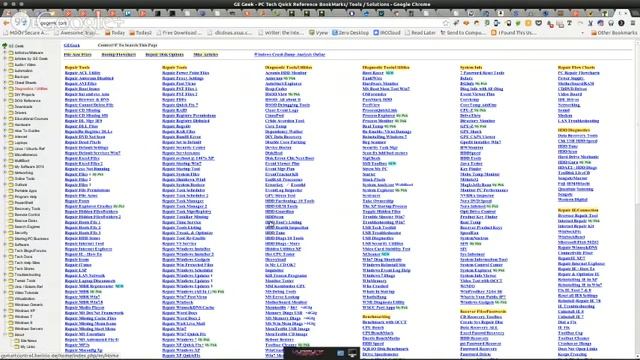640x360 pixels.
Task: Click the Send to Compu... bookmark
Action: (x=462, y=33)
